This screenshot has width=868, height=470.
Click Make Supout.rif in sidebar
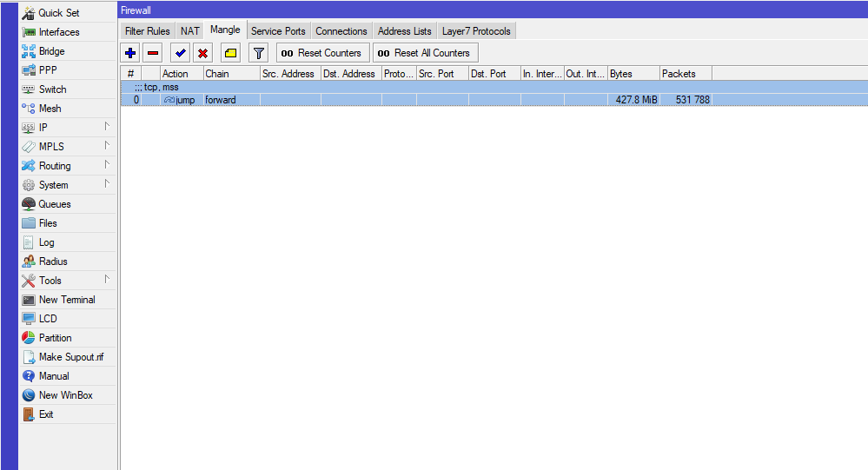[70, 357]
